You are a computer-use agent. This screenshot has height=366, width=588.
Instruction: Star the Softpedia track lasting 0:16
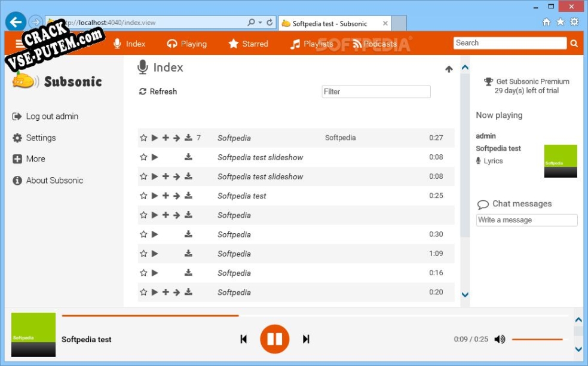[143, 273]
